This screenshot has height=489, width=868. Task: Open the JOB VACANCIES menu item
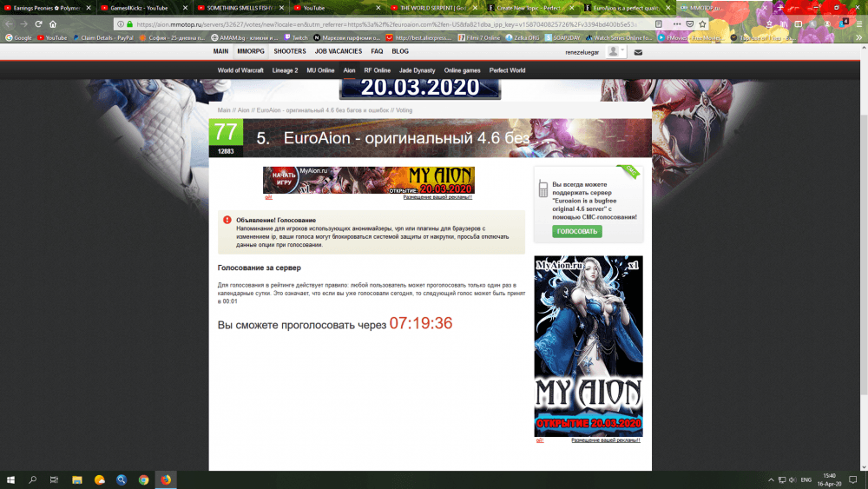tap(339, 52)
